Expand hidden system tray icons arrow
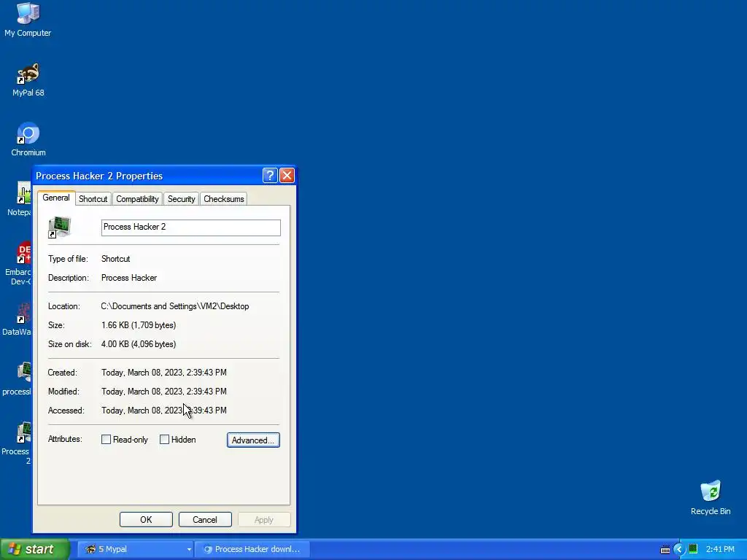This screenshot has width=747, height=560. pos(679,550)
